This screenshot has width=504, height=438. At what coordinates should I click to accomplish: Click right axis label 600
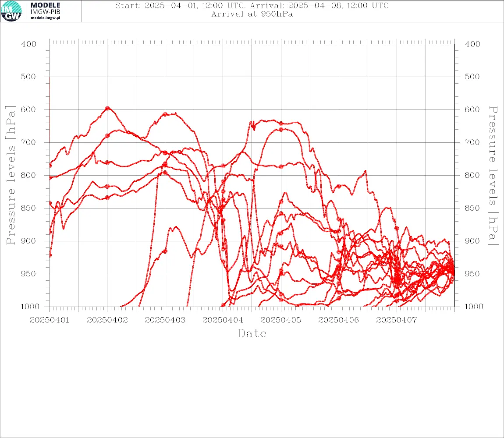(x=472, y=109)
